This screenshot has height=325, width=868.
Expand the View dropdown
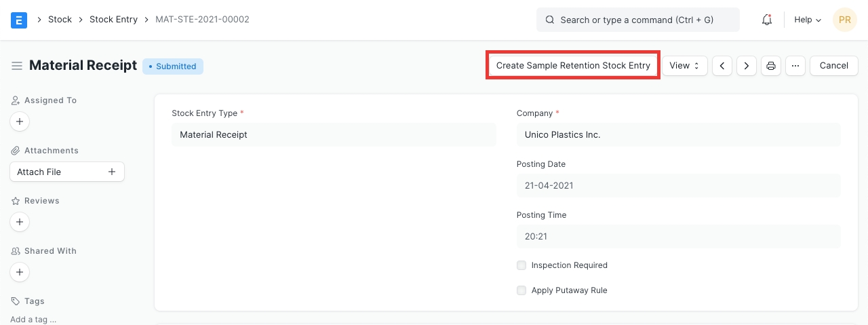tap(684, 66)
